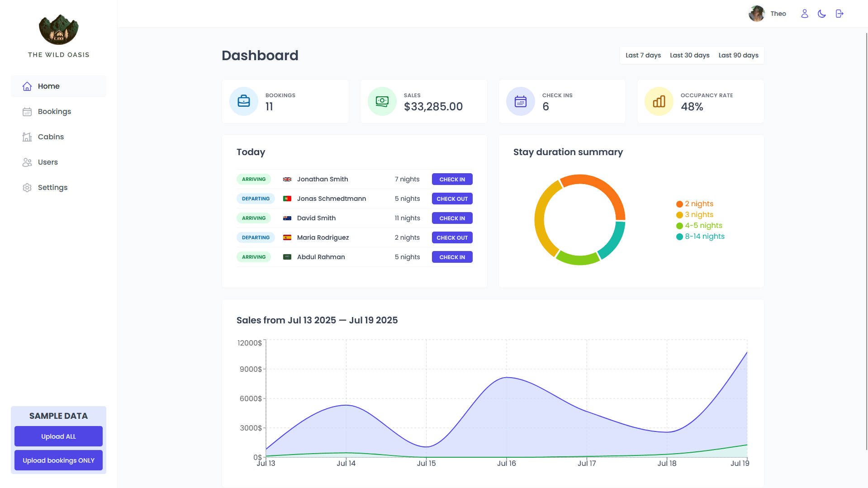Check in Jonathan Smith
This screenshot has width=868, height=488.
(452, 179)
